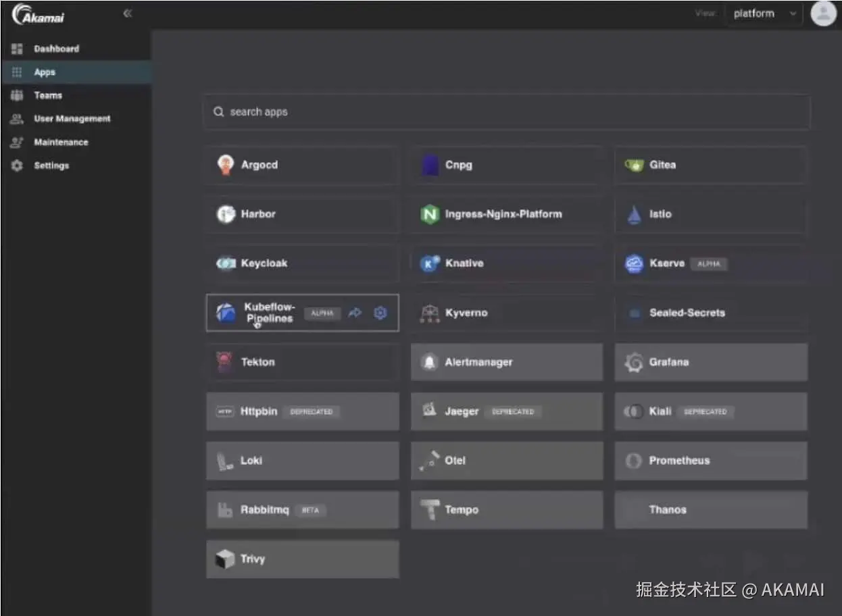Image resolution: width=842 pixels, height=616 pixels.
Task: Click the Kubeflow-Pipelines ALPHA badge
Action: pyautogui.click(x=322, y=313)
